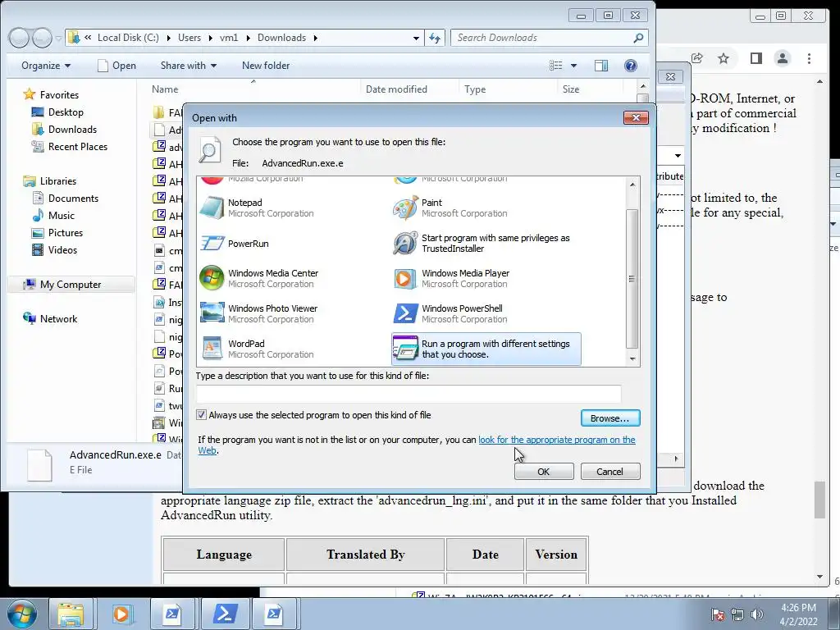Viewport: 840px width, 630px height.
Task: Click the taskbar clock showing 4:26 PM
Action: 798,614
